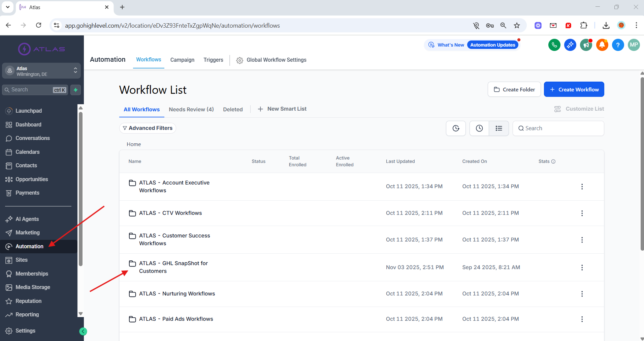Open Sites in sidebar

point(21,260)
